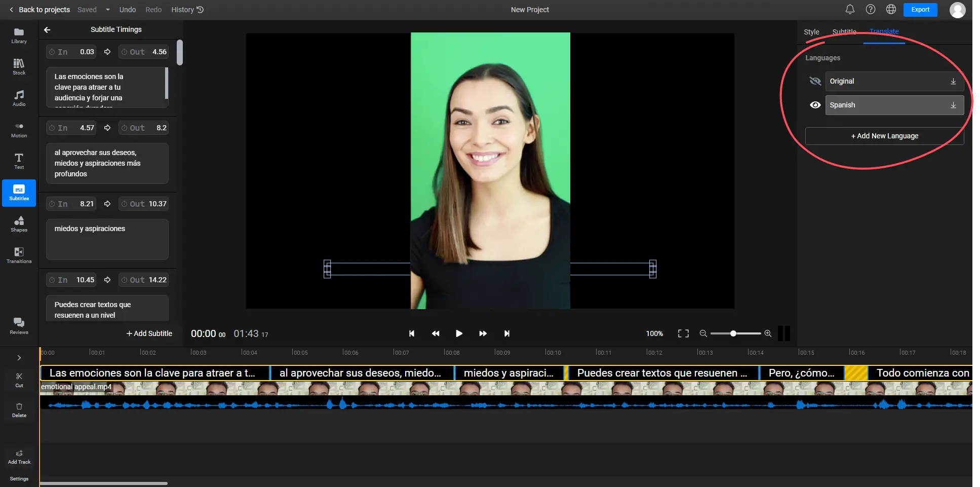Switch to the Subtitle tab
Viewport: 980px width, 487px height.
[844, 31]
